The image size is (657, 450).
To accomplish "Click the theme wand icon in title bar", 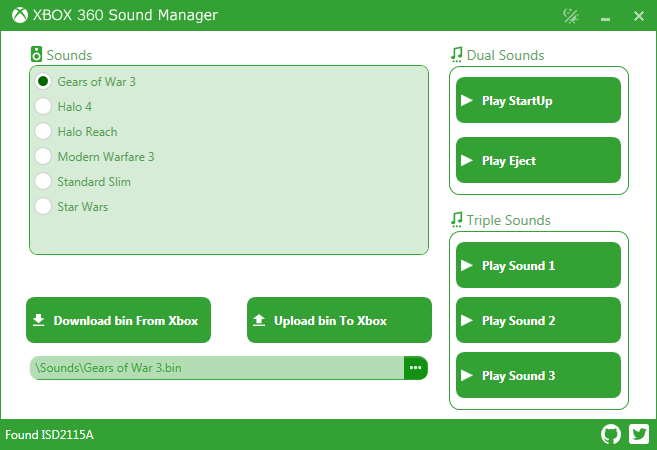I will tap(571, 16).
